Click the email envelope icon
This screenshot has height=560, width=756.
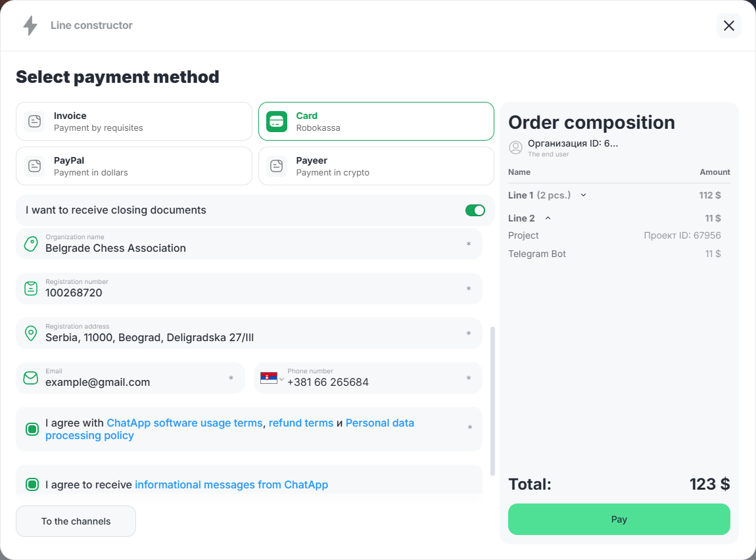pyautogui.click(x=31, y=378)
